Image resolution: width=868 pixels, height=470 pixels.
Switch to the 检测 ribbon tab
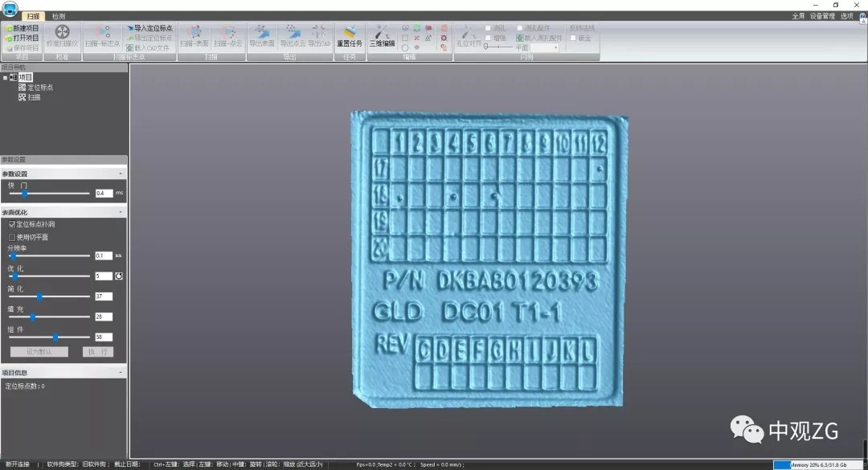(59, 16)
